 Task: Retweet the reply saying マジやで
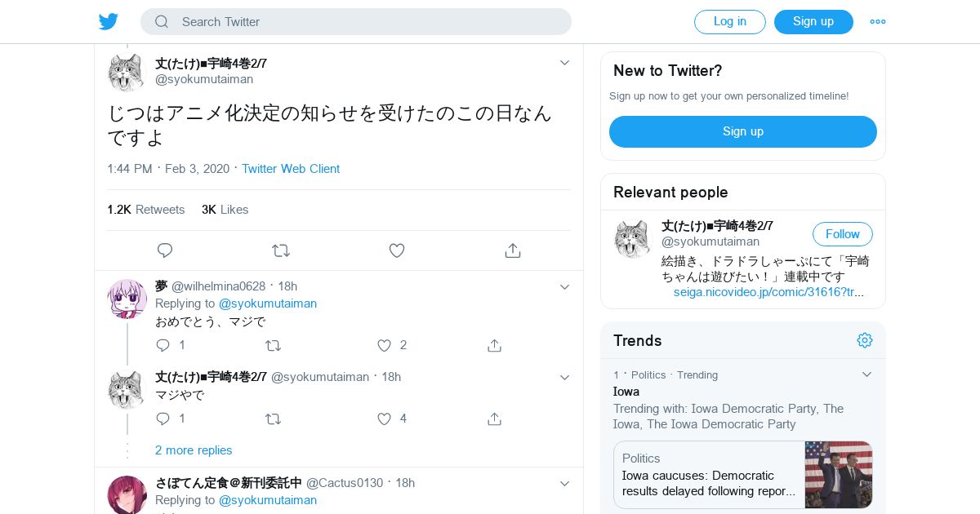(x=273, y=419)
